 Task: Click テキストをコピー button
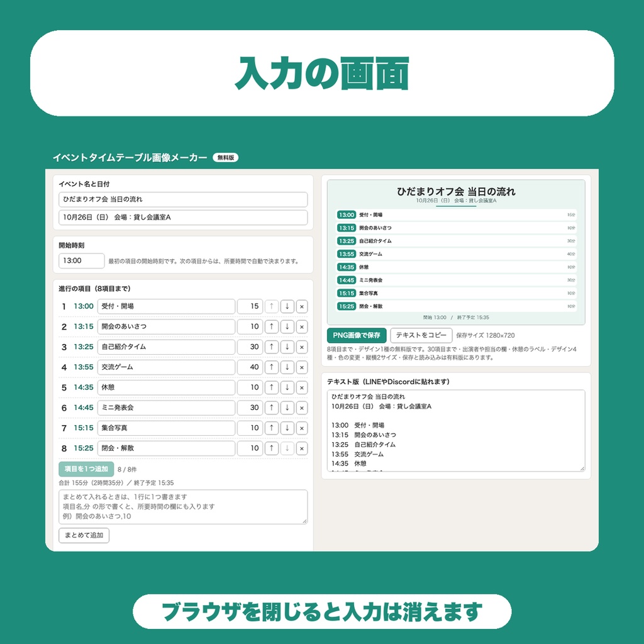pos(421,335)
